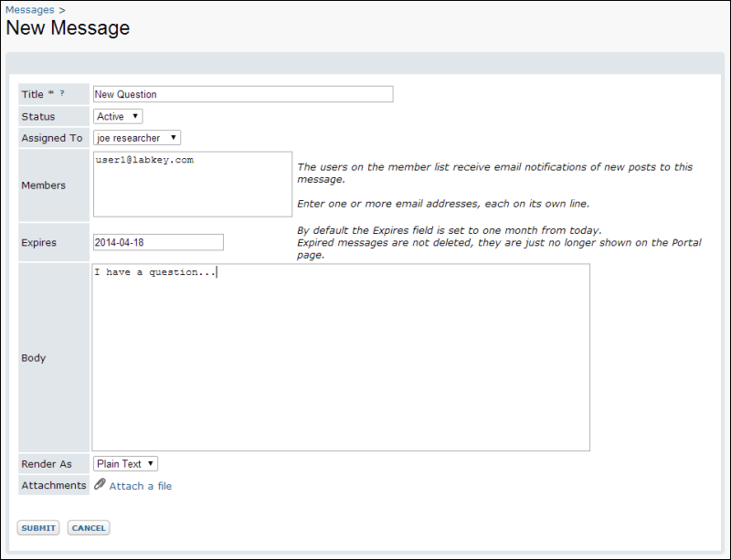The width and height of the screenshot is (731, 560).
Task: Expand the Assigned To joe researcher dropdown
Action: 136,138
